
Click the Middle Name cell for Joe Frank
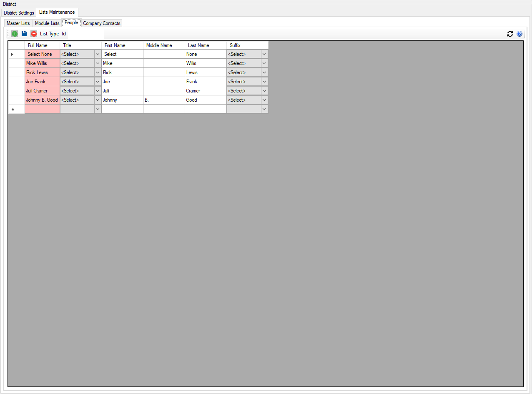tap(164, 82)
